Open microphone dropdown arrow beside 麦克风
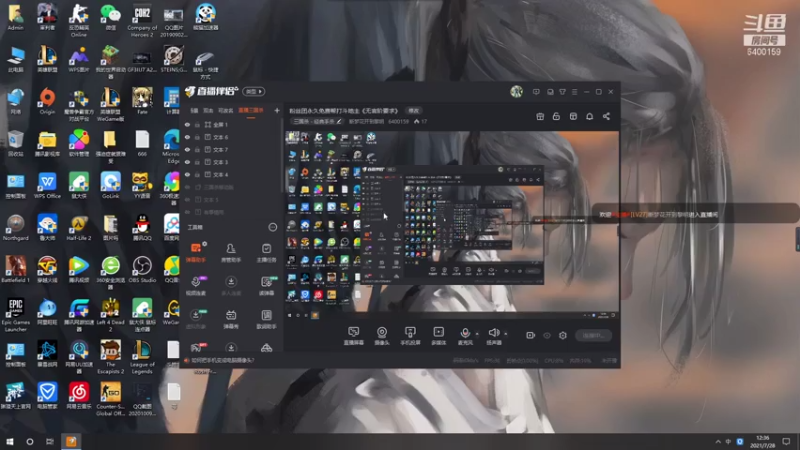 point(477,334)
